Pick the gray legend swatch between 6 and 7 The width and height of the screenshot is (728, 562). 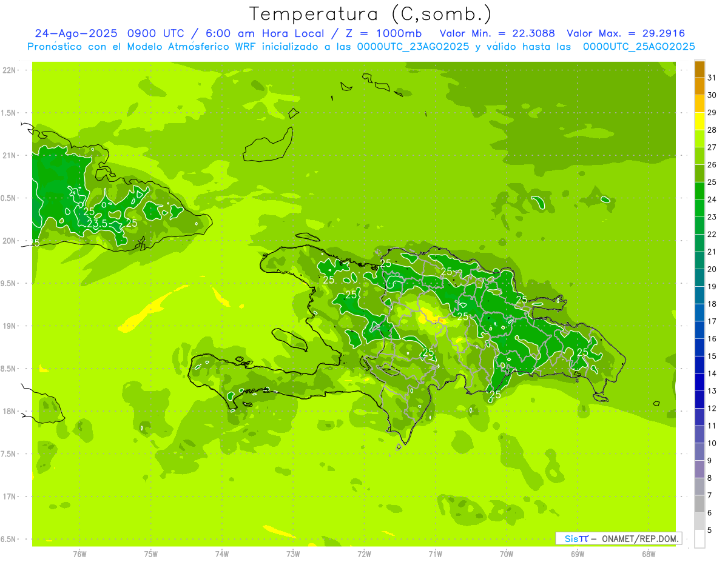699,504
